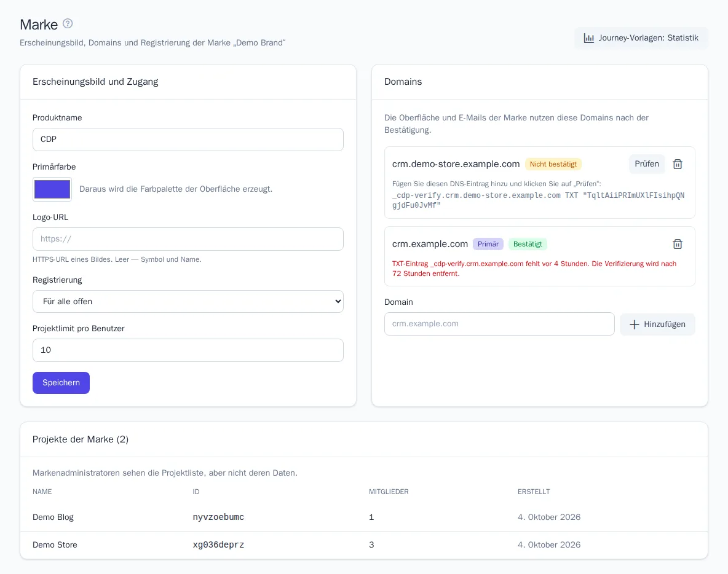Viewport: 728px width, 574px height.
Task: Focus the Produktname field
Action: pos(188,140)
